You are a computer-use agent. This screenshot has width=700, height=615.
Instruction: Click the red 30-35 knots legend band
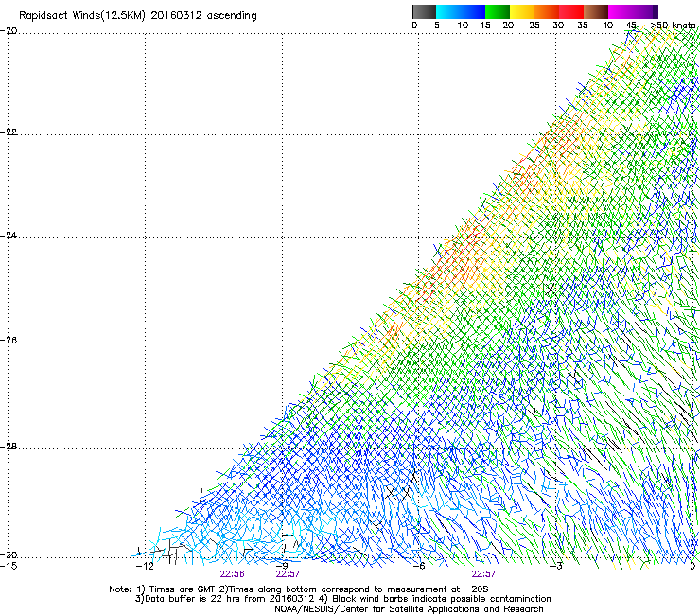(571, 11)
